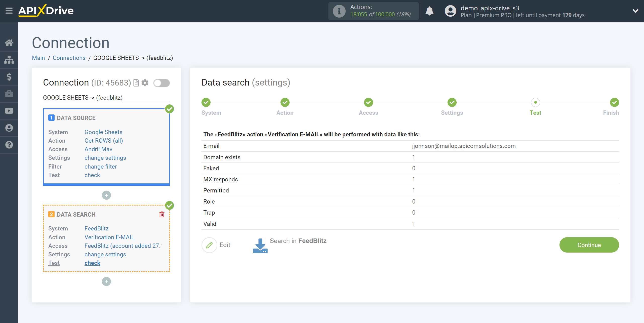
Task: Click the Edit pencil icon
Action: point(209,245)
